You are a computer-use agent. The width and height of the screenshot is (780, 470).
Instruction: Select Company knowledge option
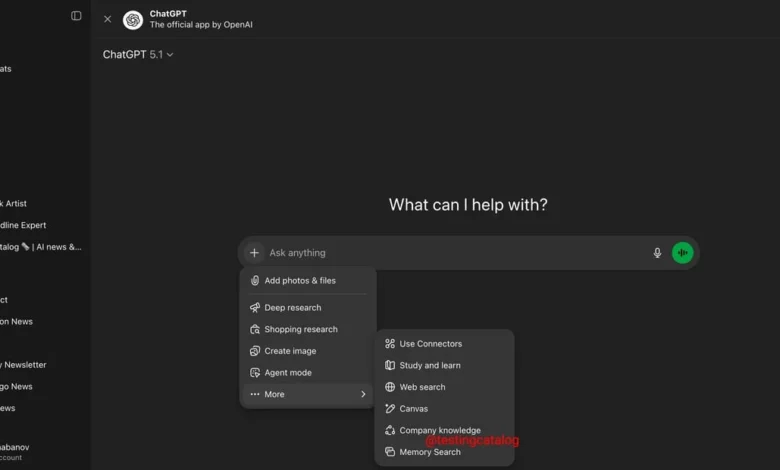pos(439,430)
